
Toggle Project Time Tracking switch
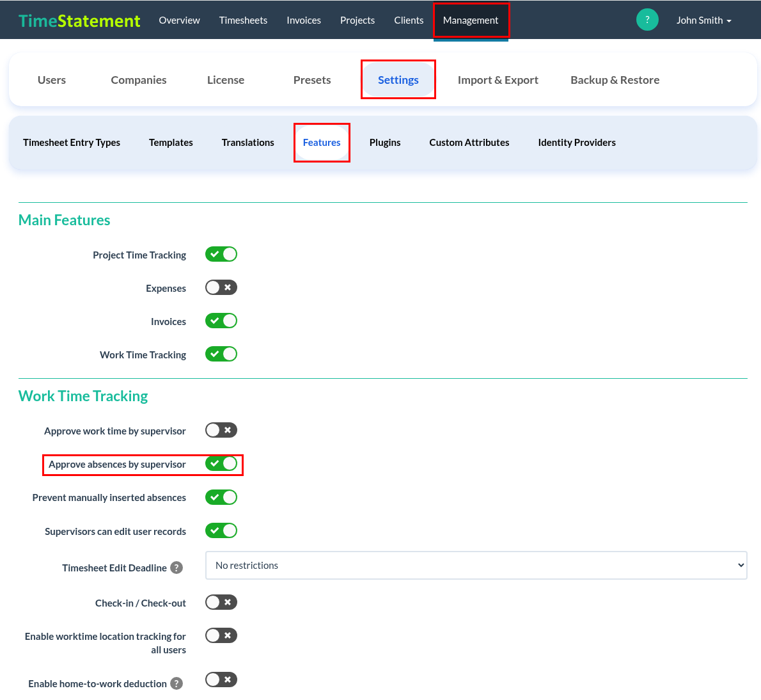click(x=221, y=255)
